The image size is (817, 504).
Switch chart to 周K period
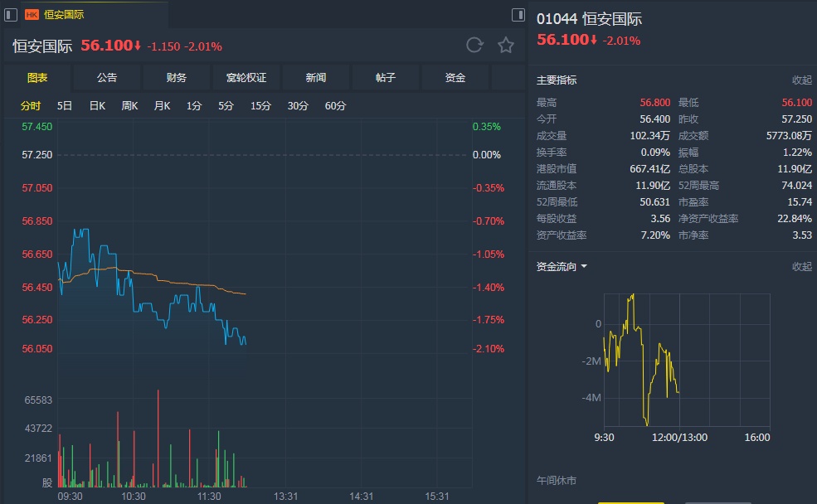pos(129,106)
